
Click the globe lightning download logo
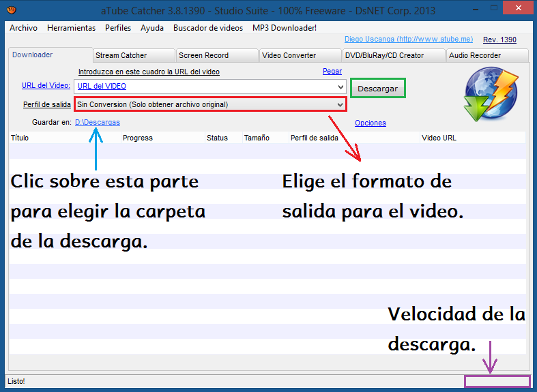point(491,95)
